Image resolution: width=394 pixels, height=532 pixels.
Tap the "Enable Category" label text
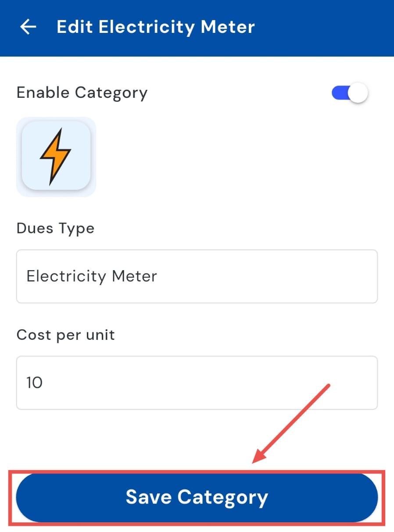pos(82,93)
